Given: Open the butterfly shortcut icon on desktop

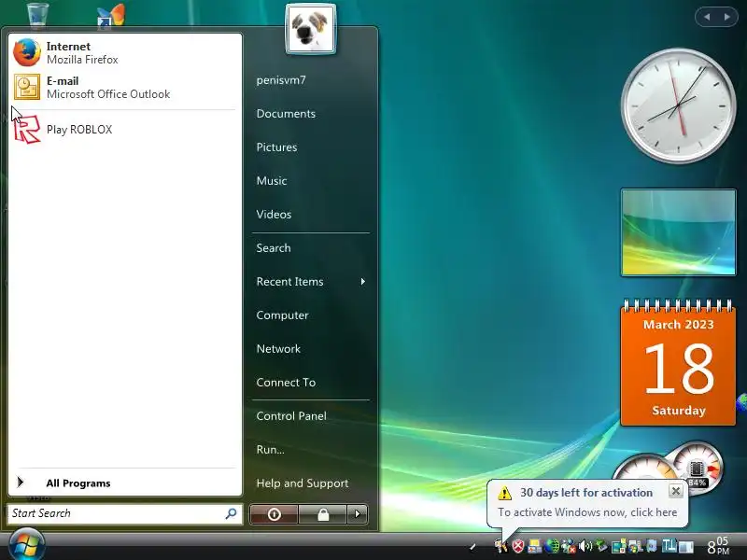Looking at the screenshot, I should 111,15.
